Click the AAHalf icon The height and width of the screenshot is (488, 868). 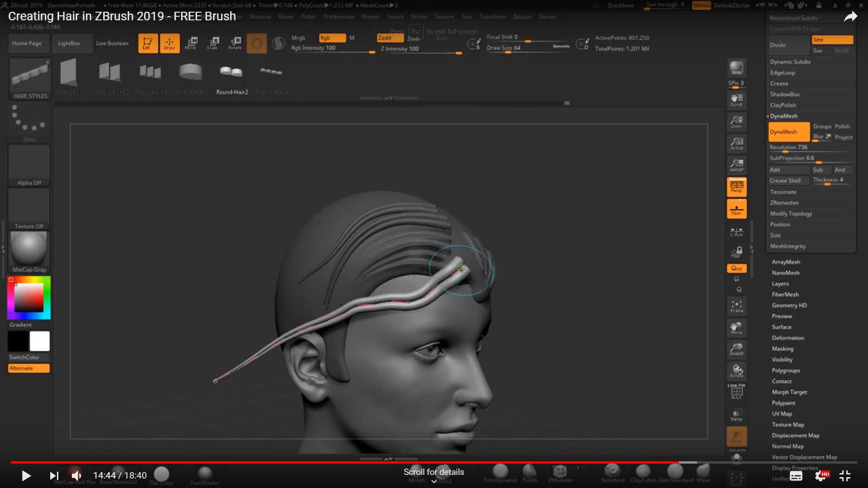(736, 165)
